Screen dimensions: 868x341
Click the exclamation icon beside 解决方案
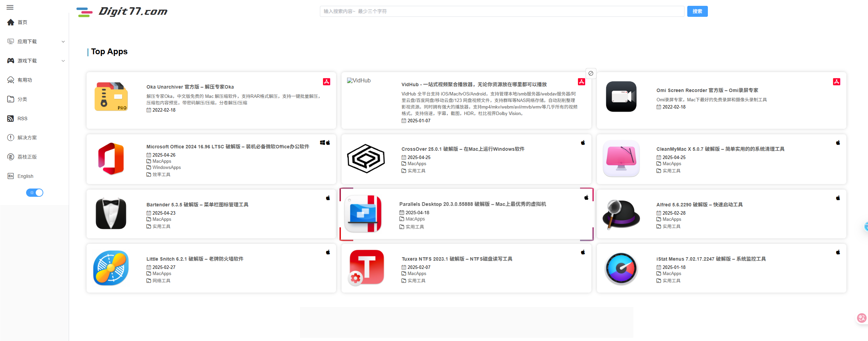tap(11, 138)
